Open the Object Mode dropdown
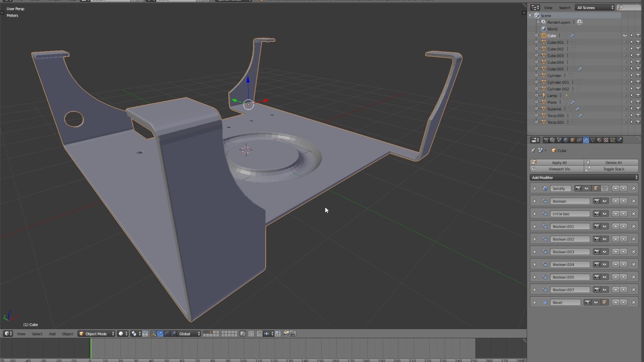The height and width of the screenshot is (362, 644). (96, 334)
